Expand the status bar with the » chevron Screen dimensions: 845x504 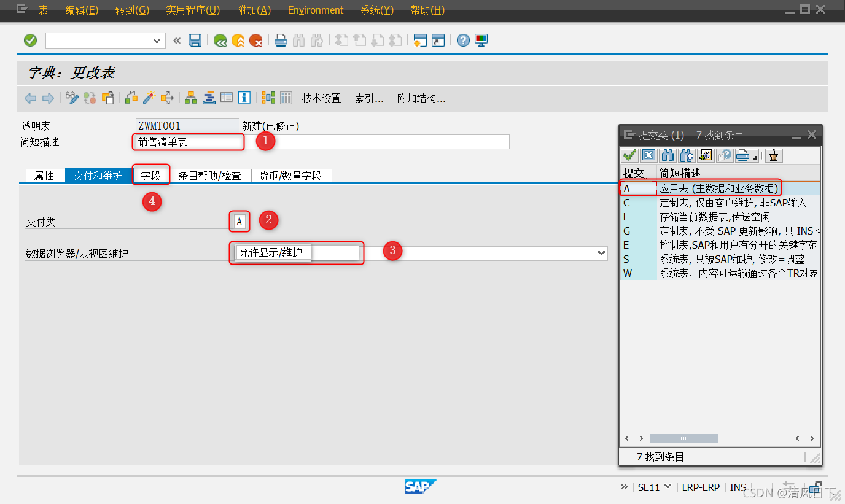click(625, 487)
